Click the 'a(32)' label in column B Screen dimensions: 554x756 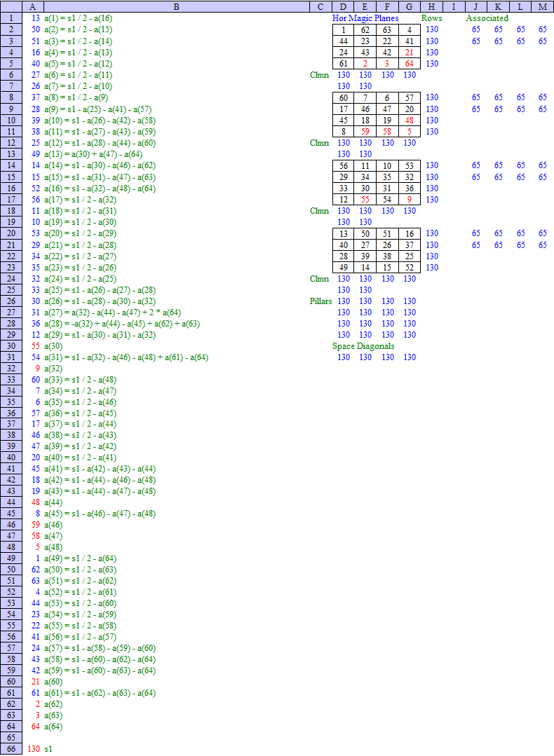pyautogui.click(x=53, y=369)
